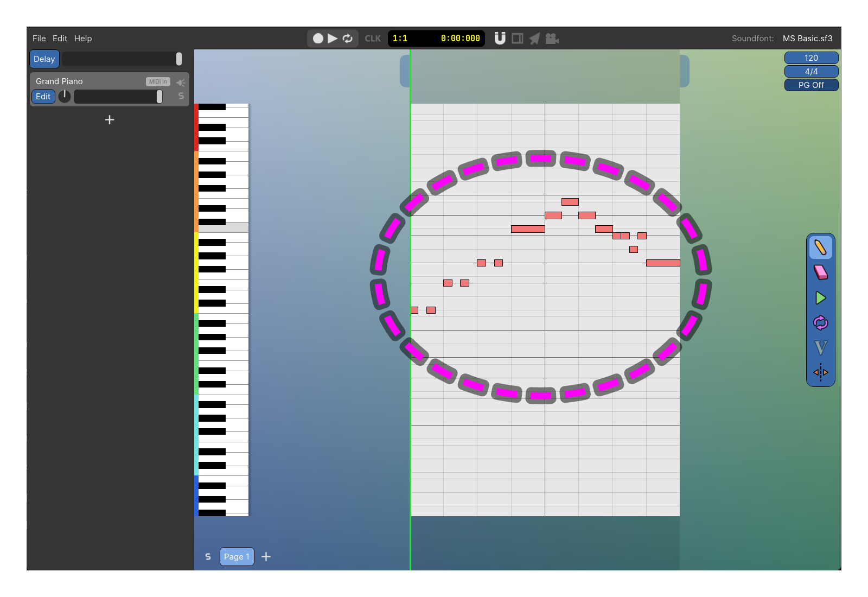Viewport: 868px width, 597px height.
Task: Toggle MIDI In for Grand Piano
Action: [158, 81]
